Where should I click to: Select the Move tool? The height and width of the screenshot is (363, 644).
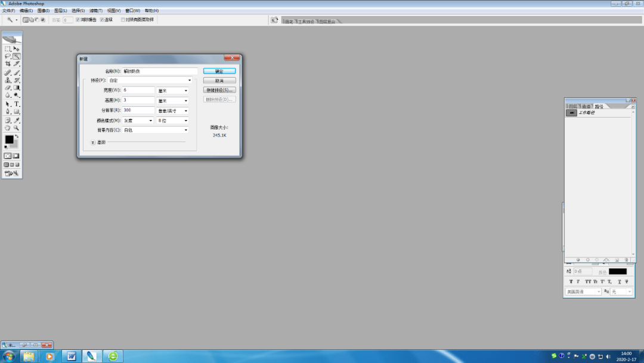(17, 49)
